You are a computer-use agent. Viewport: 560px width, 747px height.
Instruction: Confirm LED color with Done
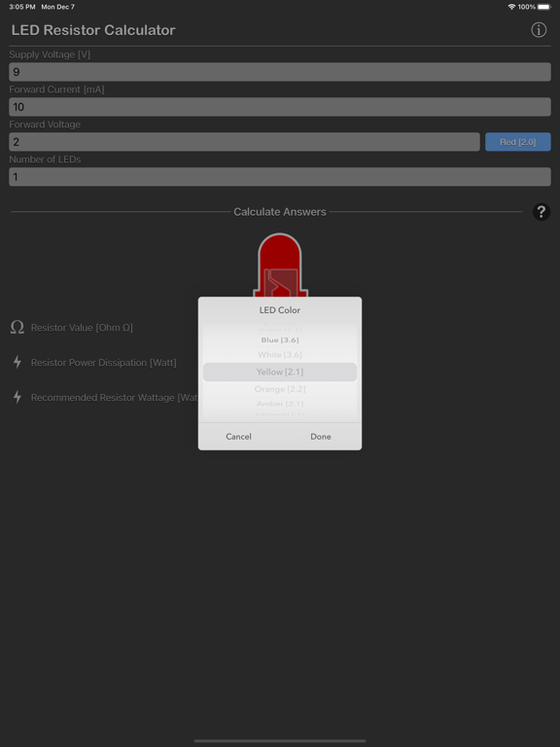pos(321,437)
